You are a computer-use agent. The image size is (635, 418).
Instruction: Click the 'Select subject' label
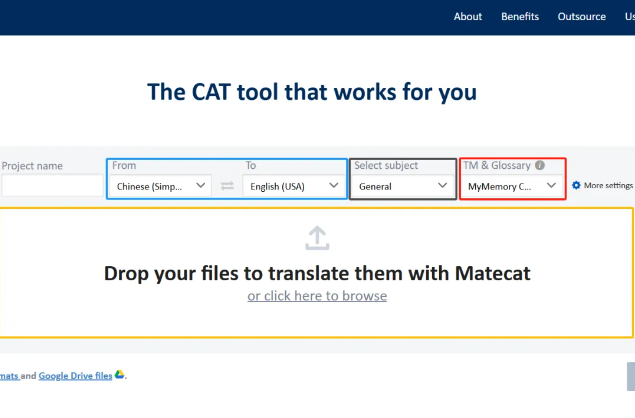[386, 165]
